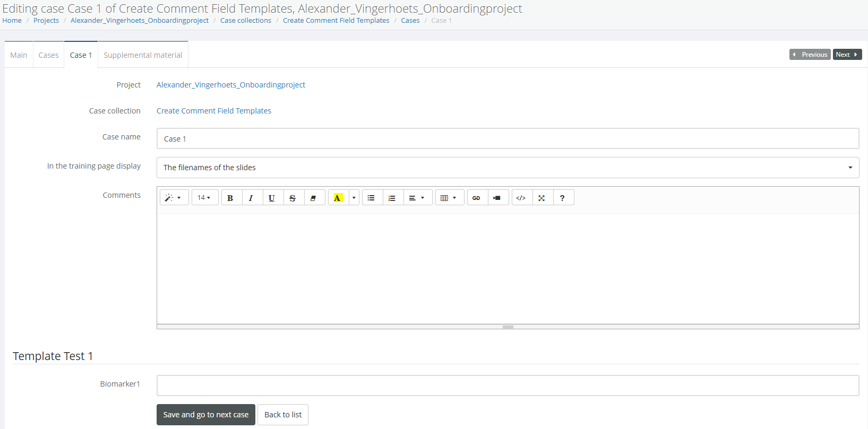This screenshot has width=868, height=429.
Task: Expand the training page display dropdown
Action: click(507, 168)
